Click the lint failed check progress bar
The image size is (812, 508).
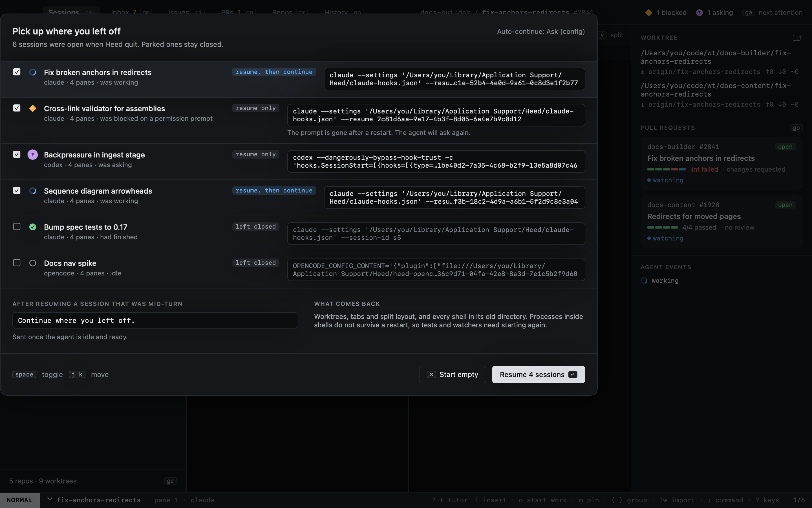click(666, 169)
